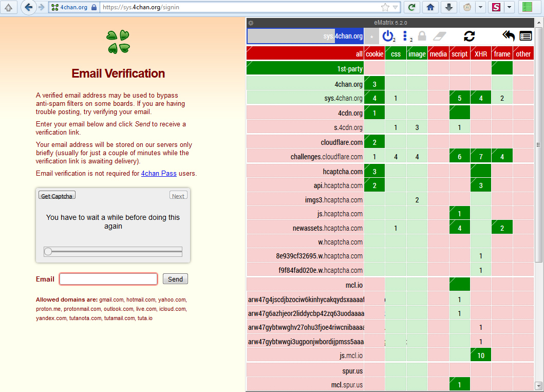Reload the page with the browser refresh button
Image resolution: width=544 pixels, height=392 pixels.
412,7
